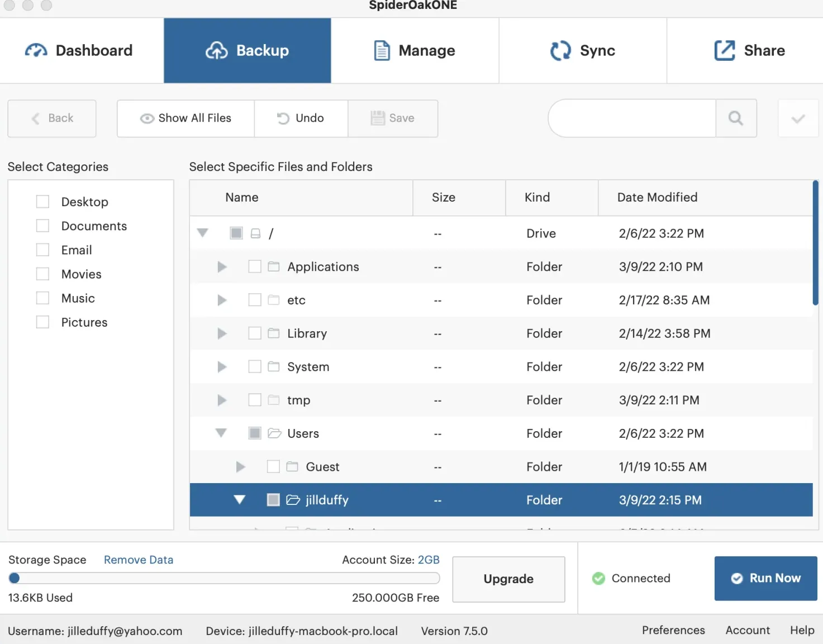
Task: Click the Dashboard gauge icon
Action: pyautogui.click(x=36, y=50)
